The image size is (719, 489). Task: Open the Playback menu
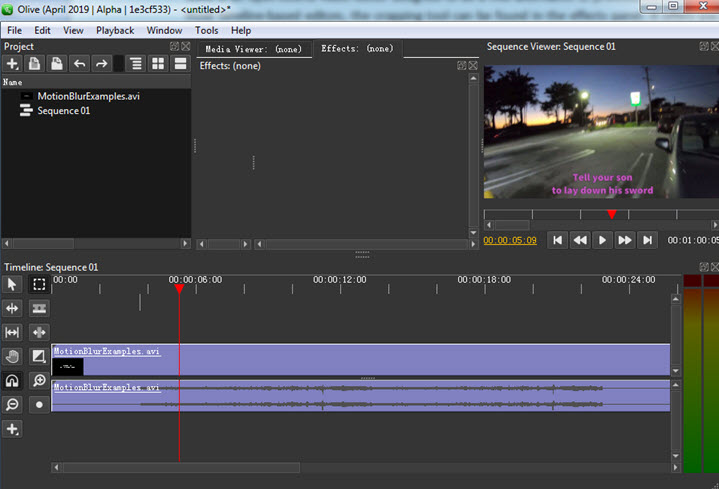pyautogui.click(x=115, y=30)
